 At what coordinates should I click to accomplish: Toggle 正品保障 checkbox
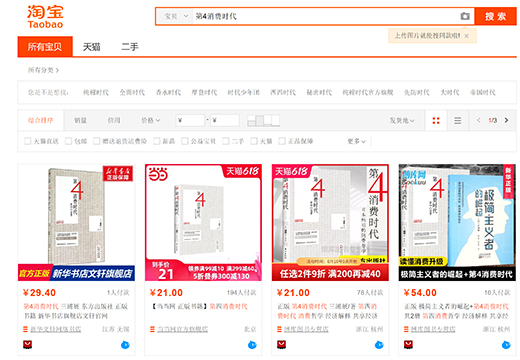pos(282,141)
